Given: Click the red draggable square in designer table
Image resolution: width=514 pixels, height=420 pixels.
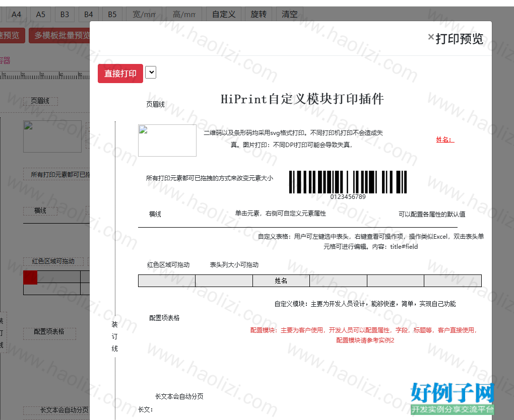Looking at the screenshot, I should pyautogui.click(x=30, y=277).
